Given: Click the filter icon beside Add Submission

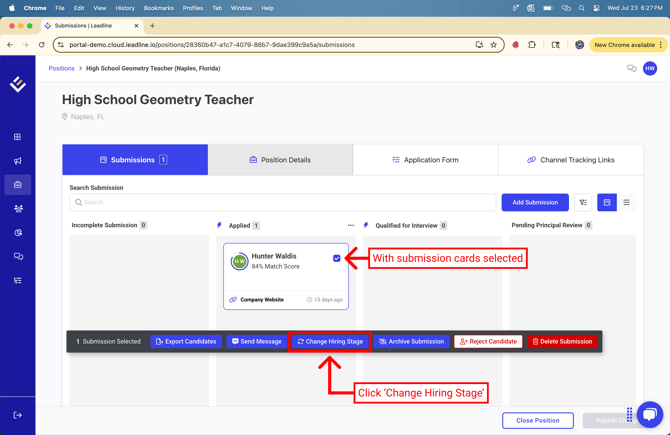Looking at the screenshot, I should (583, 203).
